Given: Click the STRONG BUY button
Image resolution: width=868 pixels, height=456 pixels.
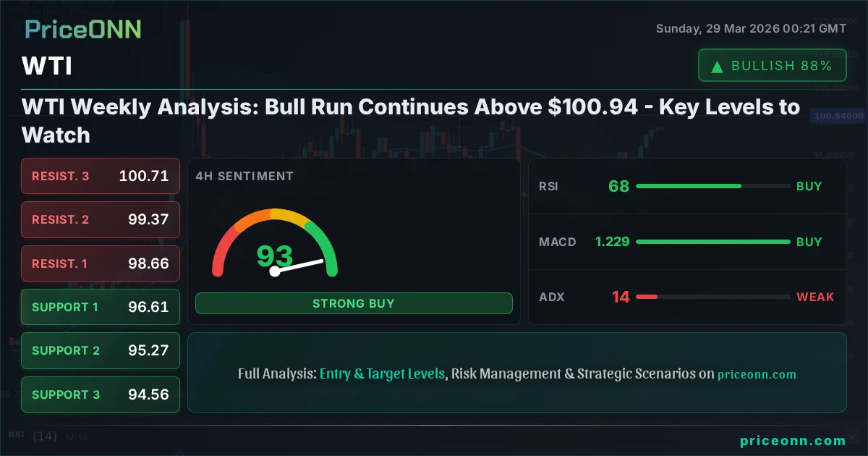Looking at the screenshot, I should 354,303.
